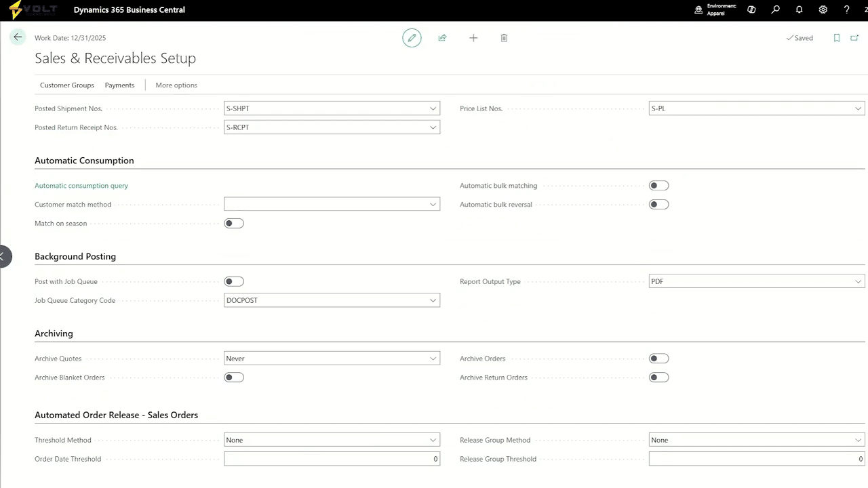Open Price List Nos. dropdown
Image resolution: width=868 pixels, height=488 pixels.
click(x=859, y=108)
